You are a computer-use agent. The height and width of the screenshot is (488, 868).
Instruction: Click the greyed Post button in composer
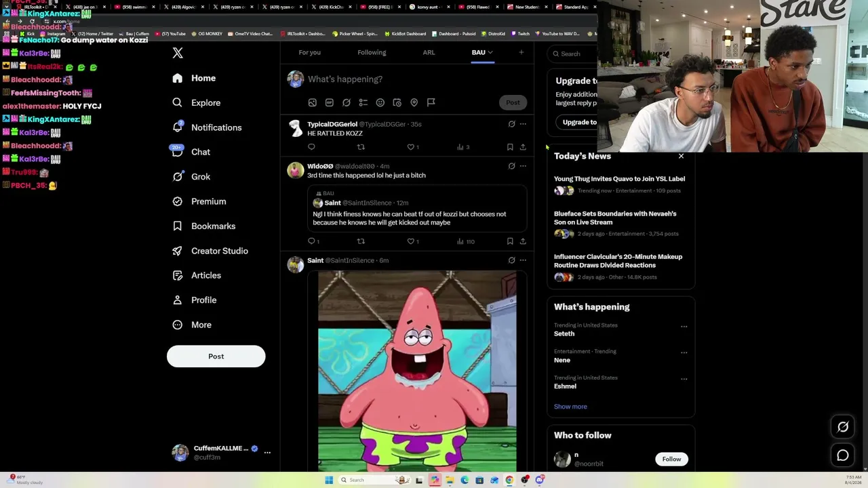[513, 102]
